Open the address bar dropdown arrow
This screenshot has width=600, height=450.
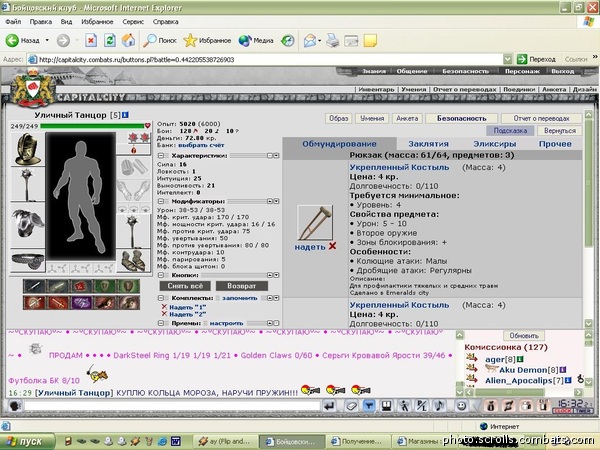(507, 59)
